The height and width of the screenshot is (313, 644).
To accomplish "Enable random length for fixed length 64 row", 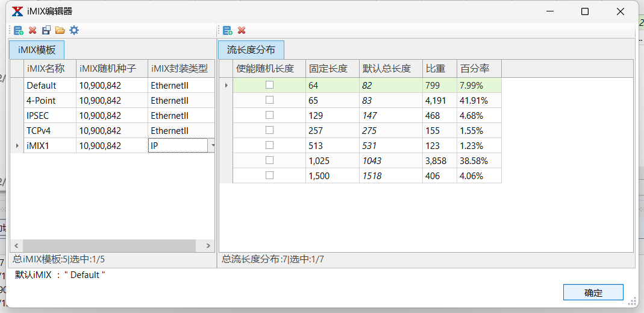I will pos(269,86).
